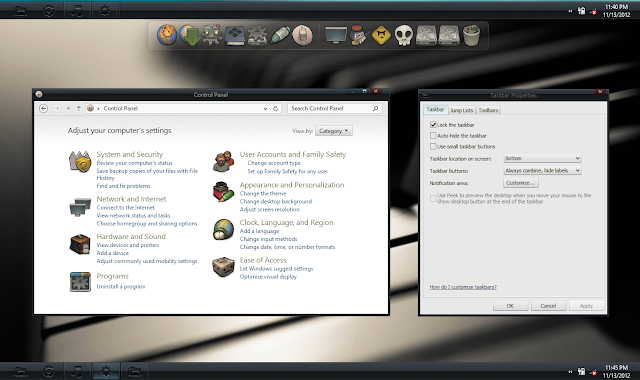Open Let Windows suggest settings link

(x=276, y=269)
